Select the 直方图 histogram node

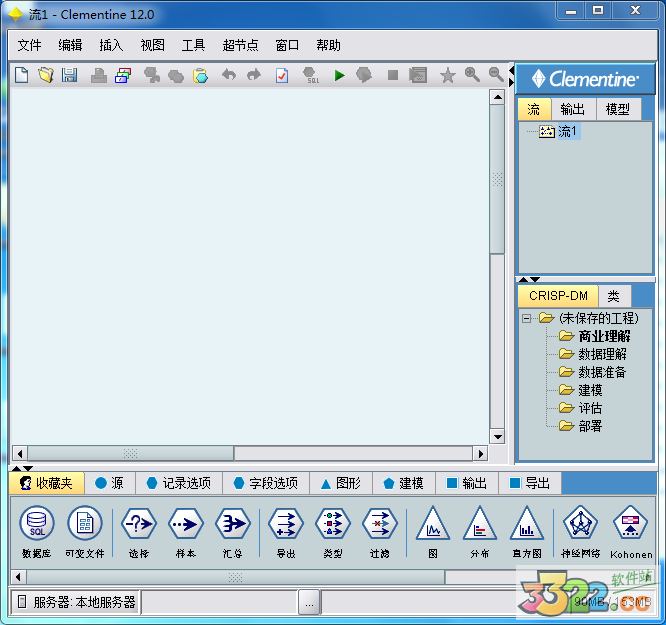[x=527, y=532]
